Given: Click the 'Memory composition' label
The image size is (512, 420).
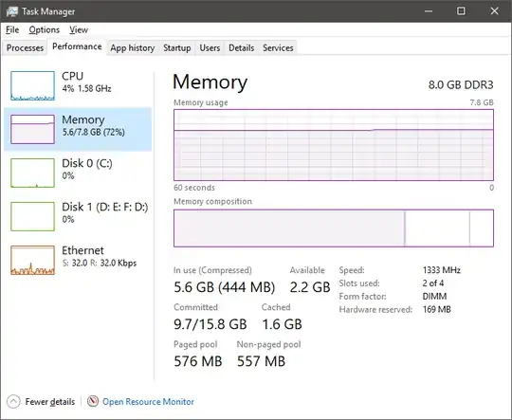Looking at the screenshot, I should coord(212,201).
